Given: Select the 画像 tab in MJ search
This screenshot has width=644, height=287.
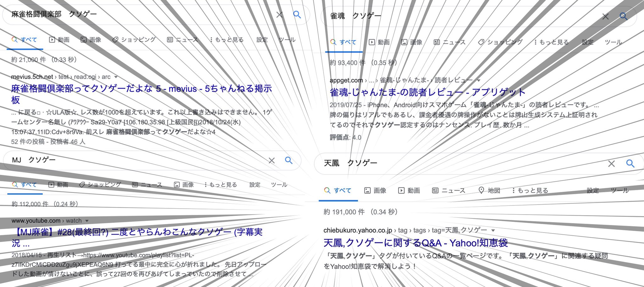Looking at the screenshot, I should [x=184, y=185].
